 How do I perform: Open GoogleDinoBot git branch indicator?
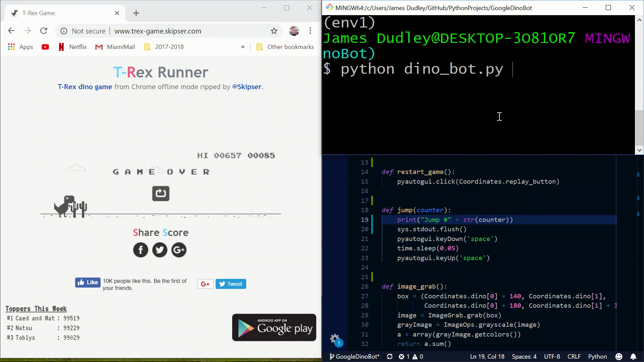(x=354, y=357)
